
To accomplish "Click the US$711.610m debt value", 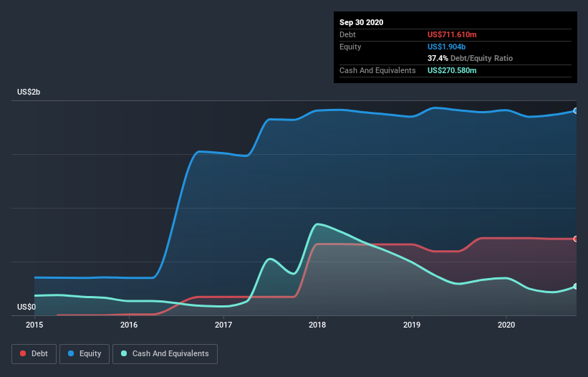I will point(452,34).
